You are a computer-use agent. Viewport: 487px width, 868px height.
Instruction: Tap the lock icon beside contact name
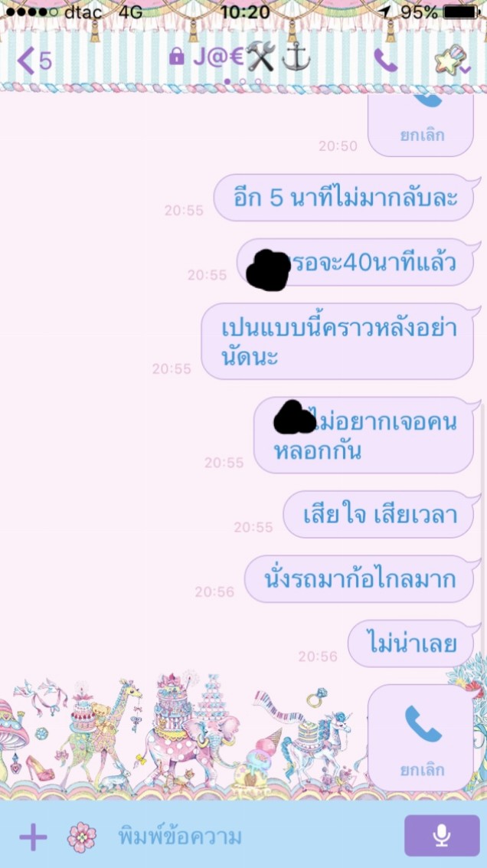pos(176,57)
